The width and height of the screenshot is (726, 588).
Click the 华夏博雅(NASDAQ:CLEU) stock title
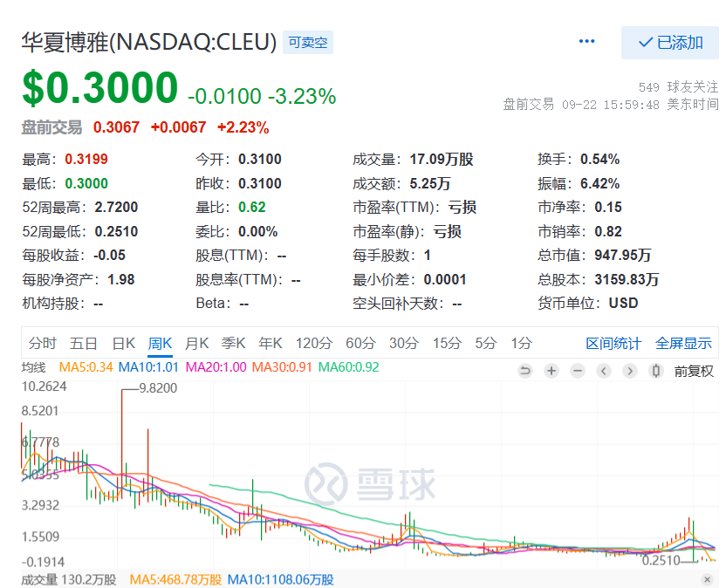click(x=149, y=42)
